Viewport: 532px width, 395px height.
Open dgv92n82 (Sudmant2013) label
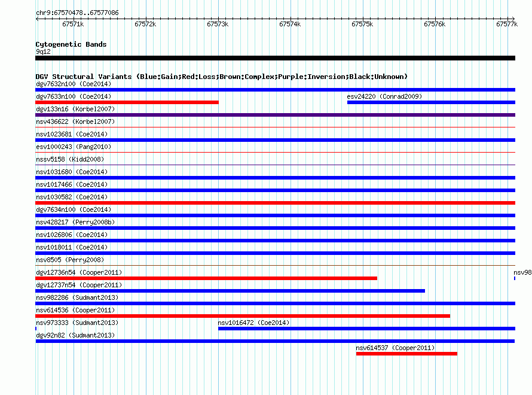click(75, 335)
